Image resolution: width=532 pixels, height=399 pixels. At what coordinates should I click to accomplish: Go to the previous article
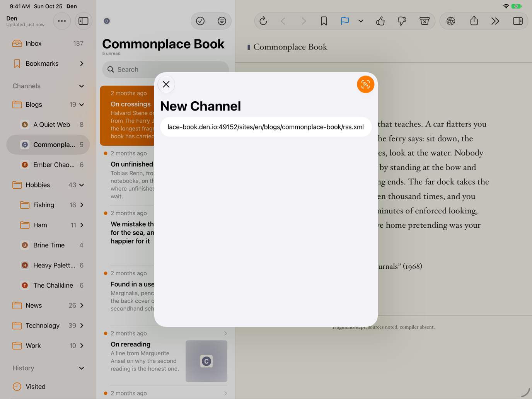(283, 21)
